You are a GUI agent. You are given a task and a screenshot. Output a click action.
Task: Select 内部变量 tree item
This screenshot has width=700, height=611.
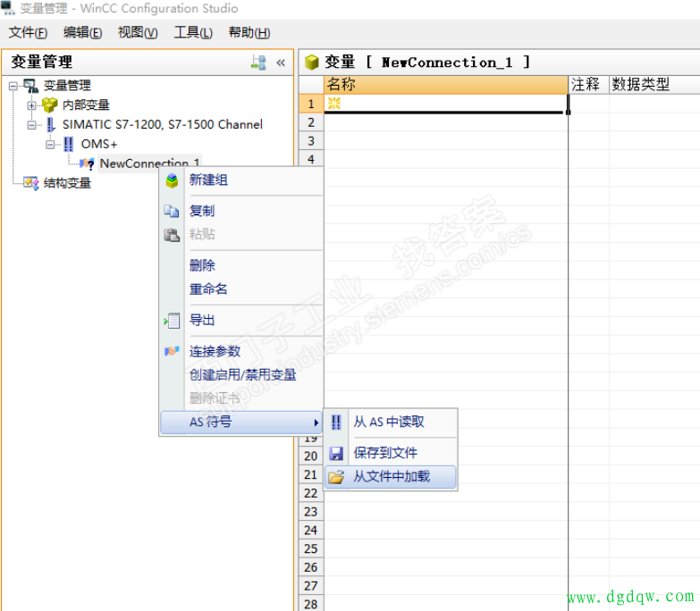point(86,105)
